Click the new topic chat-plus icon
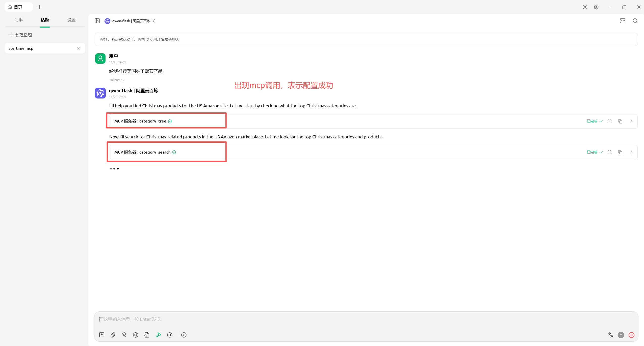 pos(102,335)
